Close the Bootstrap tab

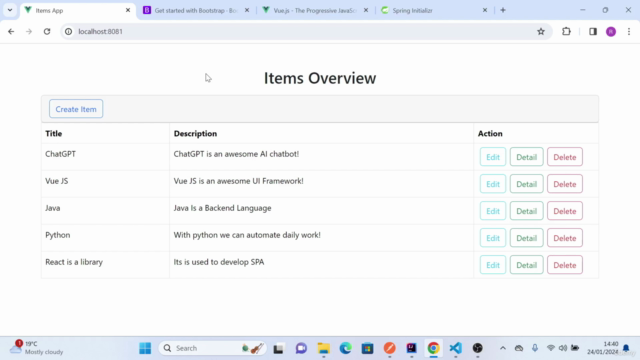pyautogui.click(x=247, y=10)
